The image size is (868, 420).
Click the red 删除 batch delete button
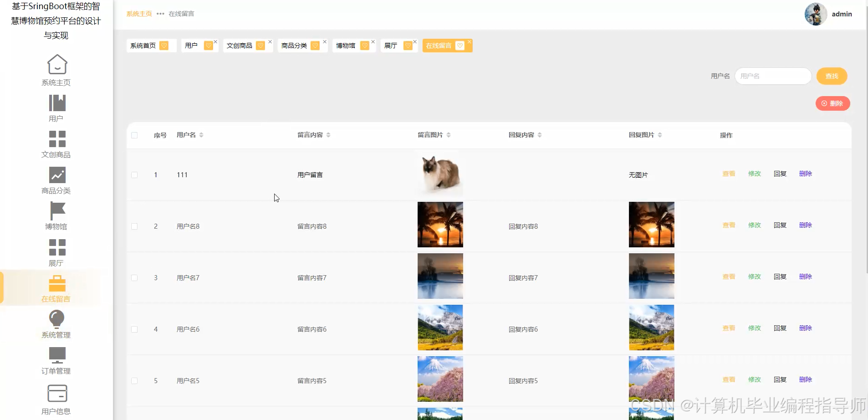click(x=832, y=103)
